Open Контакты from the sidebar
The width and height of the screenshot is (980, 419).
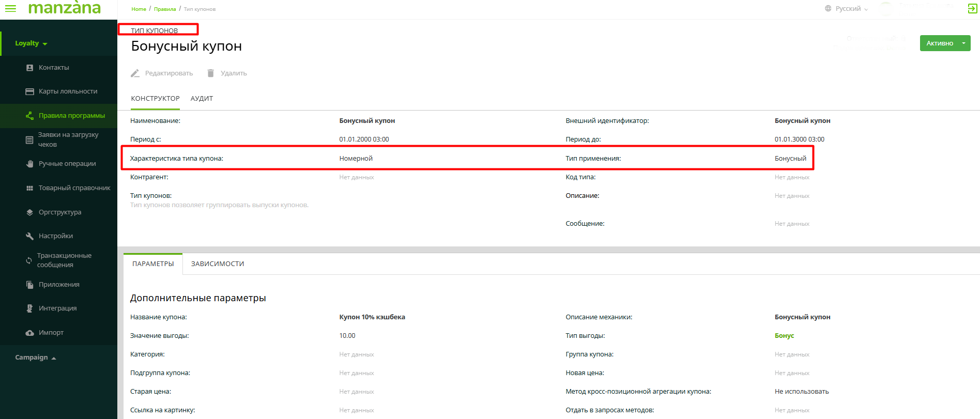click(x=54, y=68)
